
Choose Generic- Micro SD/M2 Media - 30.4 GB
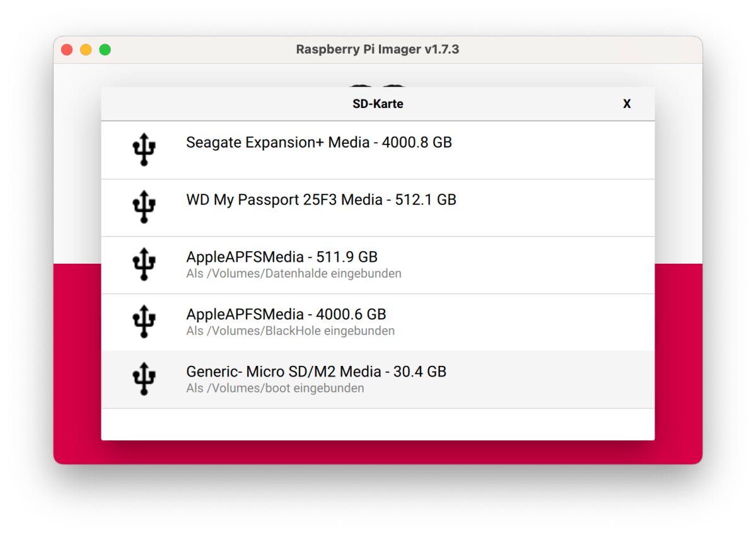(378, 380)
